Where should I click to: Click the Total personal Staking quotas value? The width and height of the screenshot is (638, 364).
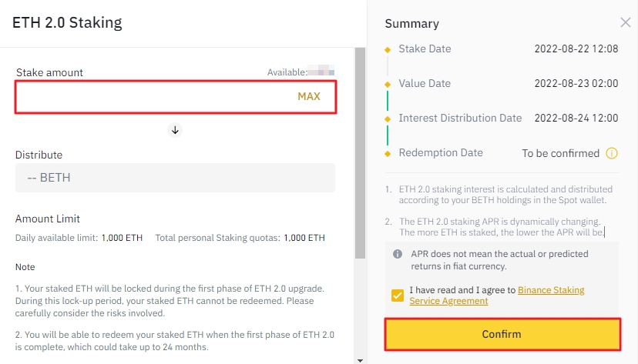pyautogui.click(x=304, y=238)
